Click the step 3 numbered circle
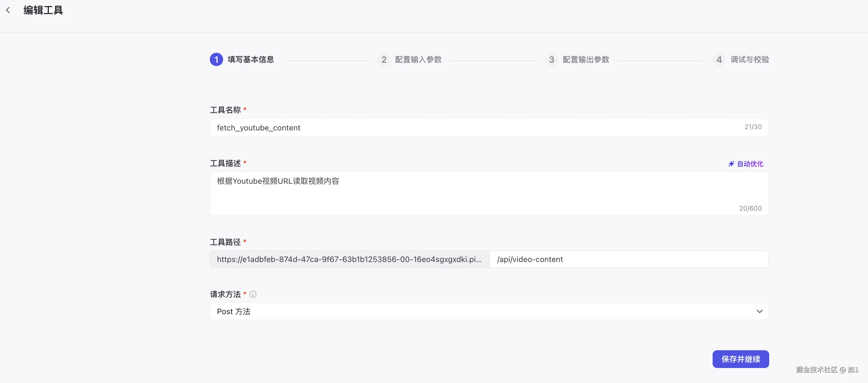 [x=551, y=59]
